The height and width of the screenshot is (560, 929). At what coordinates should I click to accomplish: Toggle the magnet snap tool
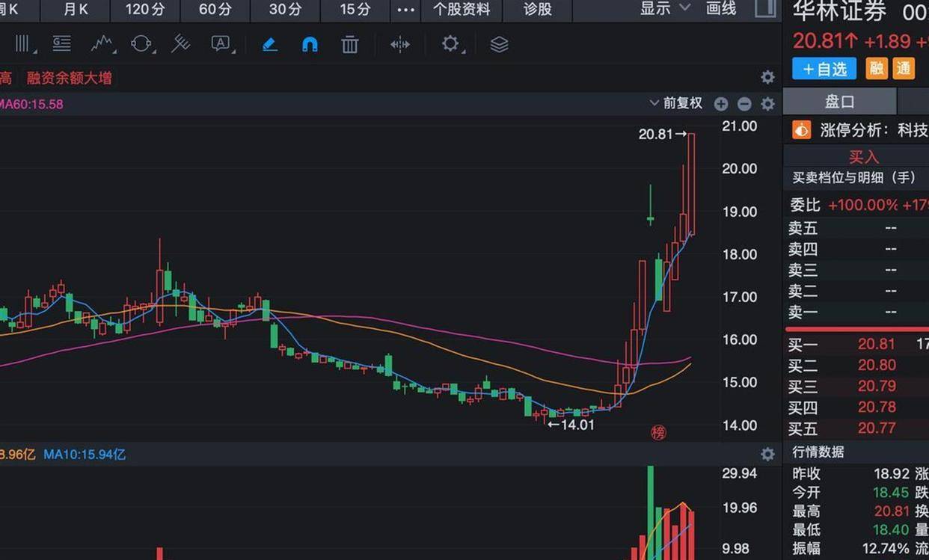310,45
